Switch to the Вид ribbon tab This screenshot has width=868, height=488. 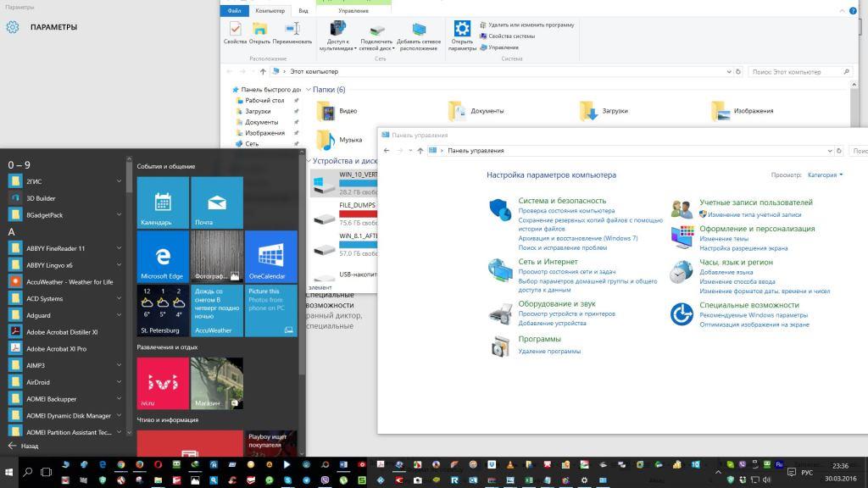point(303,10)
